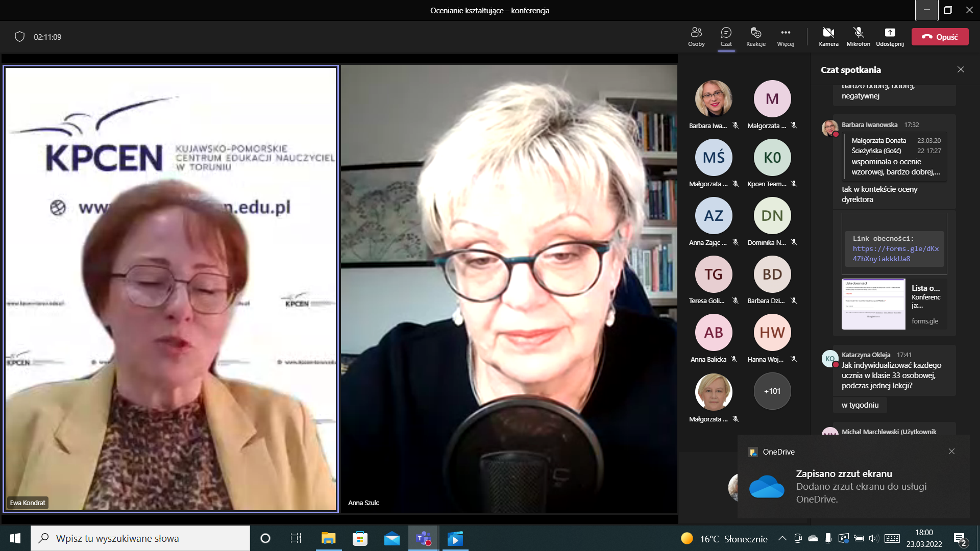Image resolution: width=980 pixels, height=551 pixels.
Task: Click the sync settings tray icon with blue dot
Action: tap(844, 538)
